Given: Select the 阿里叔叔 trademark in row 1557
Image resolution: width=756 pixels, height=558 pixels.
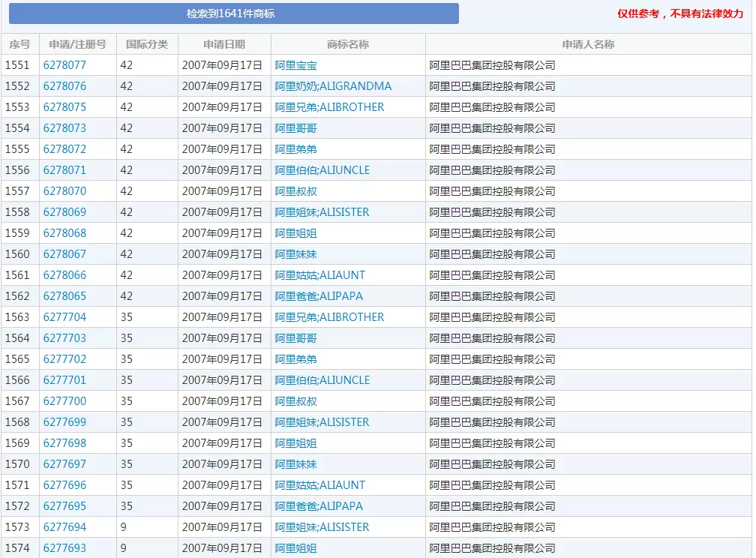Looking at the screenshot, I should pyautogui.click(x=295, y=191).
